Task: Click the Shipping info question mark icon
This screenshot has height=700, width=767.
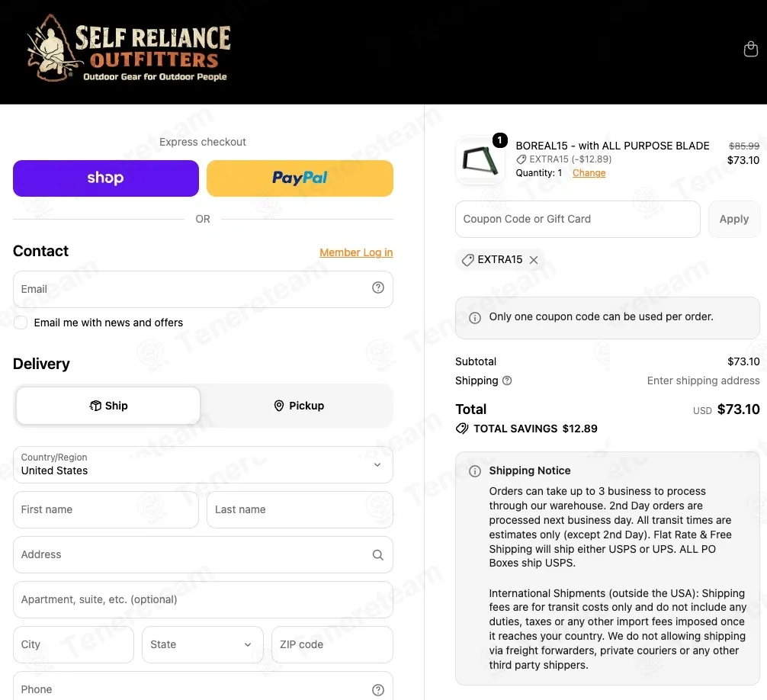Action: [507, 381]
